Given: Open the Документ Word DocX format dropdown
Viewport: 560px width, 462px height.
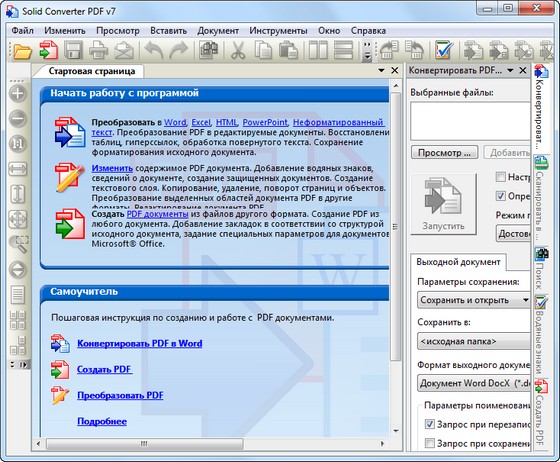Looking at the screenshot, I should (x=474, y=383).
